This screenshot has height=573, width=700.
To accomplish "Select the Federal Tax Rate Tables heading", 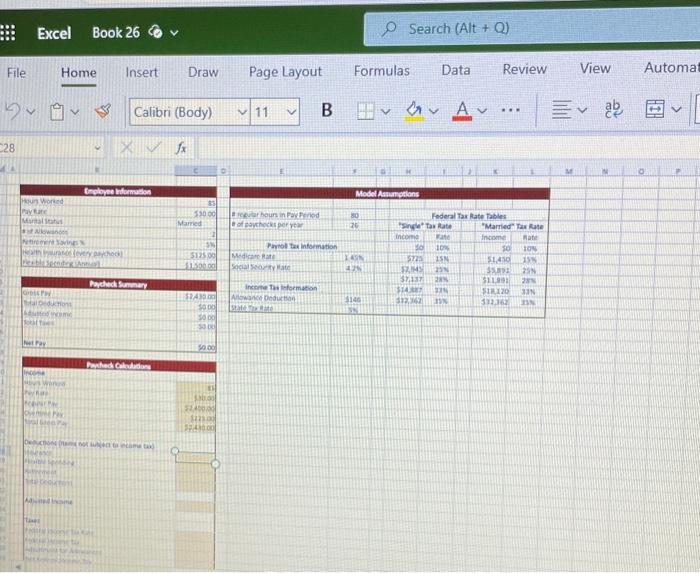I will [x=469, y=216].
